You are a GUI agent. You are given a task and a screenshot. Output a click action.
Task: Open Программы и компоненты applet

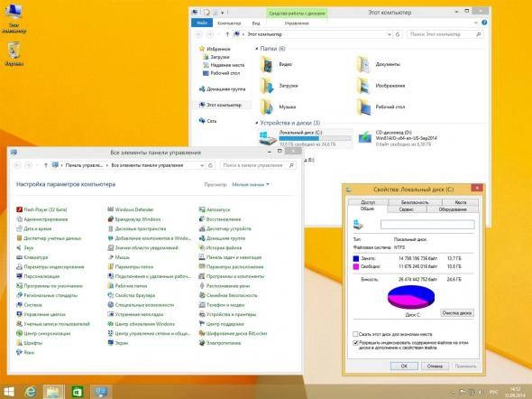click(232, 276)
